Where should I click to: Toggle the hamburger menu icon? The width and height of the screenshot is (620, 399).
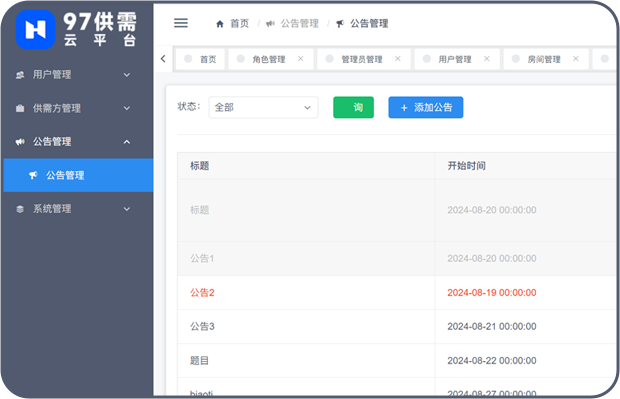(x=181, y=23)
